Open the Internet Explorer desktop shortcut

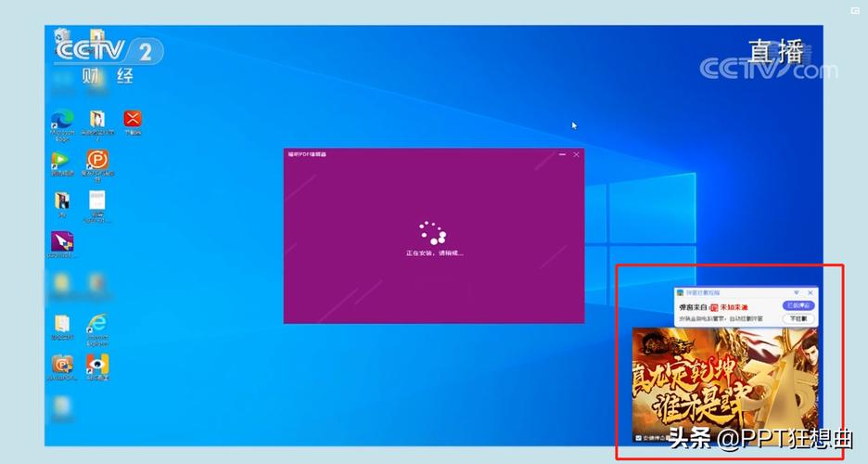point(97,329)
